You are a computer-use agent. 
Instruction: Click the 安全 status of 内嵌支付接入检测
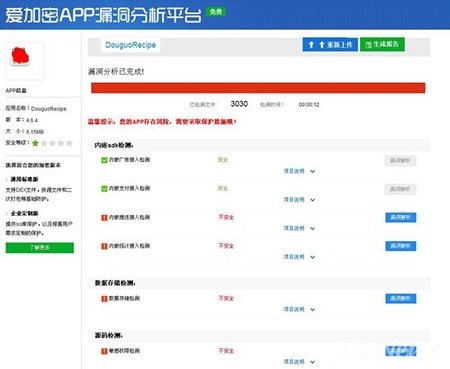click(x=223, y=189)
